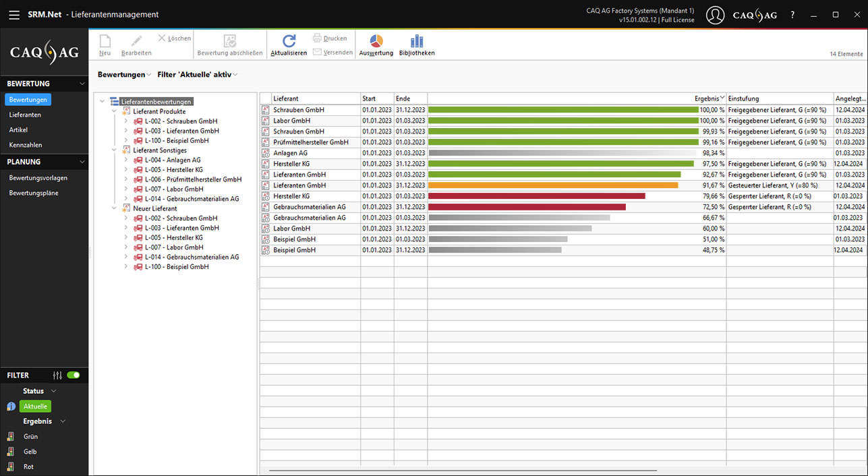Toggle the Rot result filter
The width and height of the screenshot is (868, 476).
[x=28, y=467]
